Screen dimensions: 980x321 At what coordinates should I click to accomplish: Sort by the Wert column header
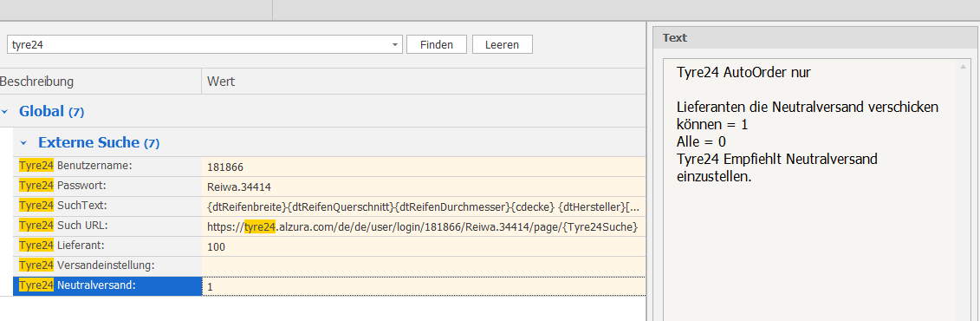point(423,82)
